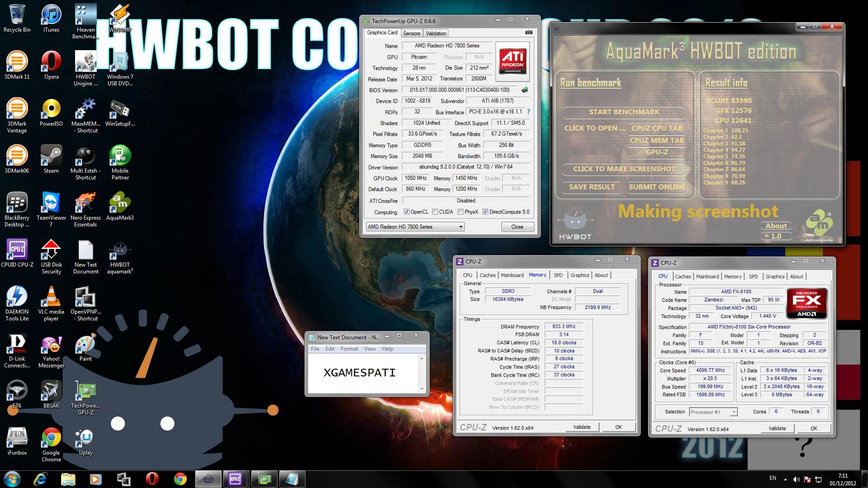This screenshot has height=488, width=868.
Task: Open PowerISO desktop icon
Action: (51, 113)
